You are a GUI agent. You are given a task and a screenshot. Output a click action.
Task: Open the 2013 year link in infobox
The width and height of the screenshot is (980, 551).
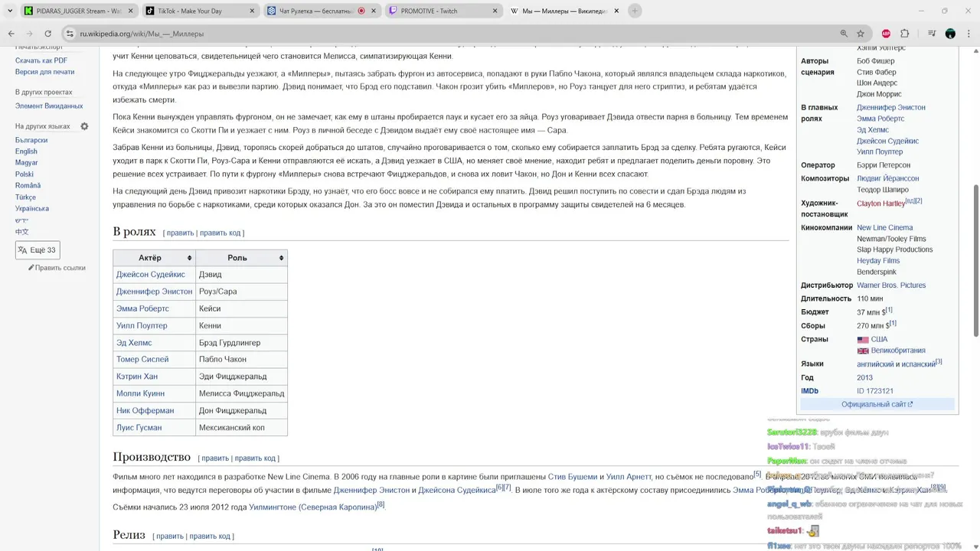[x=864, y=378]
